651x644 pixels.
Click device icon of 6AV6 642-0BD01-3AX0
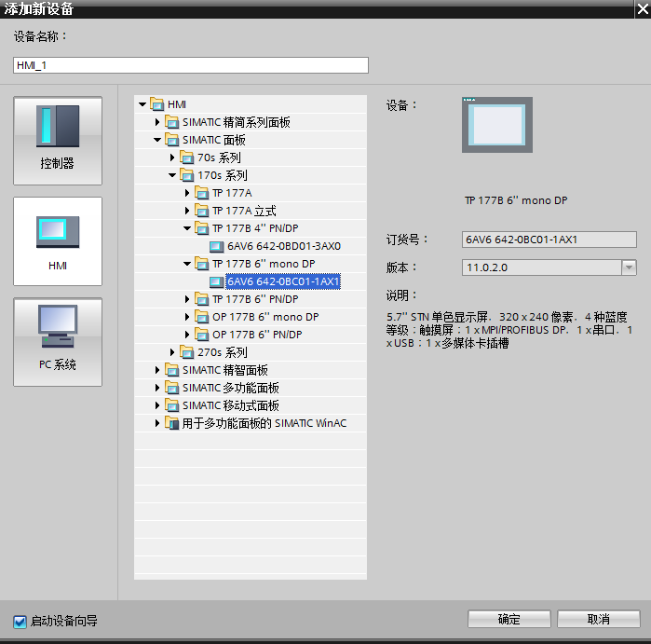click(216, 246)
